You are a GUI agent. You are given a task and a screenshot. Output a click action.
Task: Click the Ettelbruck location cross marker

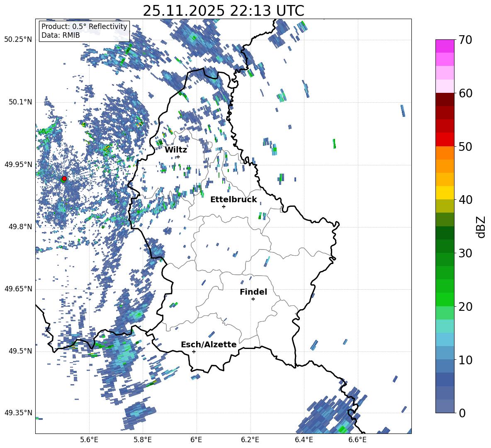click(x=224, y=206)
